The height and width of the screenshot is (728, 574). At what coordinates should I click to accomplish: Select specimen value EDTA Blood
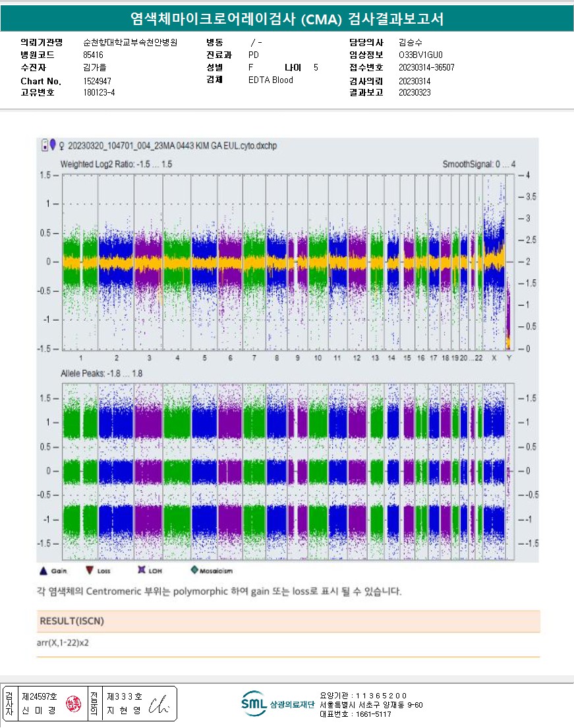[x=271, y=80]
